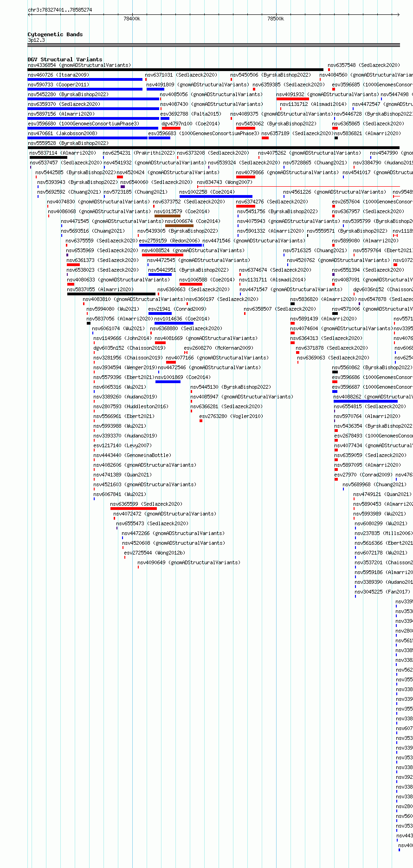Image resolution: width=413 pixels, height=868 pixels.
Task: Click the red bar under nsv4088524
Action: pos(162,255)
